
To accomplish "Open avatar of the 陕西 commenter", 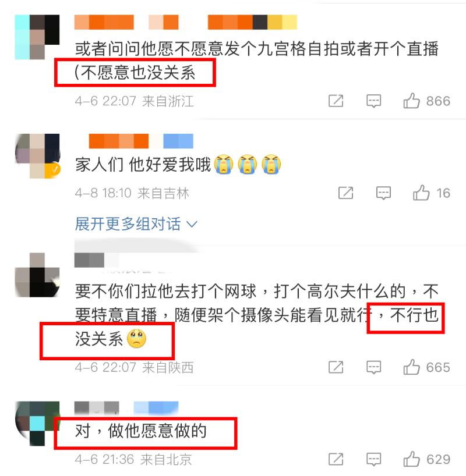I will click(37, 275).
